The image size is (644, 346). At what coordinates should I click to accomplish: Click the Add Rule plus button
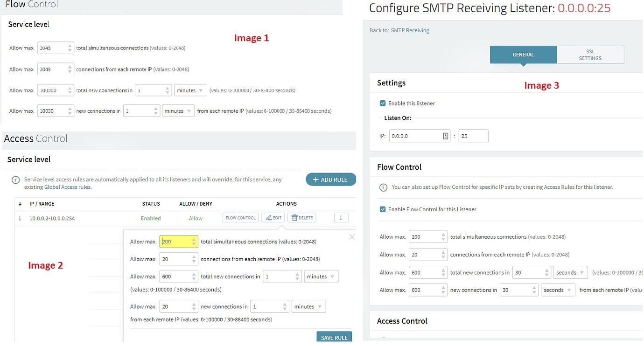[x=330, y=180]
